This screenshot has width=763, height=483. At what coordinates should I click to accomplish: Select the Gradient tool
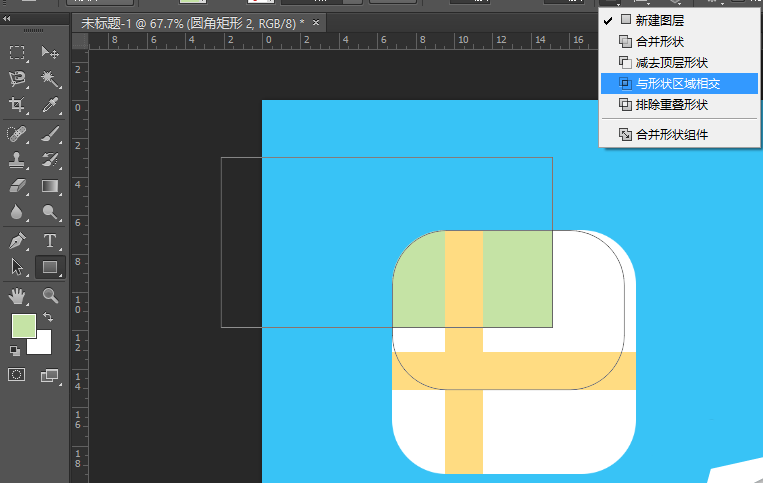coord(50,186)
